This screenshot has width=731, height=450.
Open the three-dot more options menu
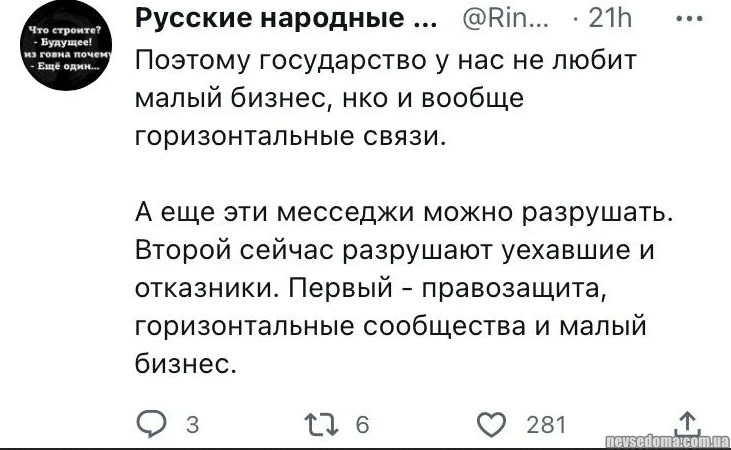tap(689, 18)
